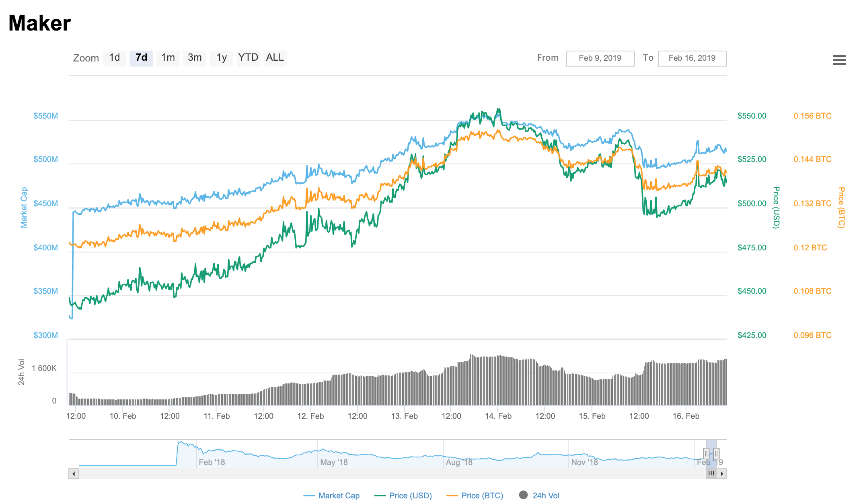Click the 0.144 BTC axis label
859x504 pixels.
click(x=812, y=159)
